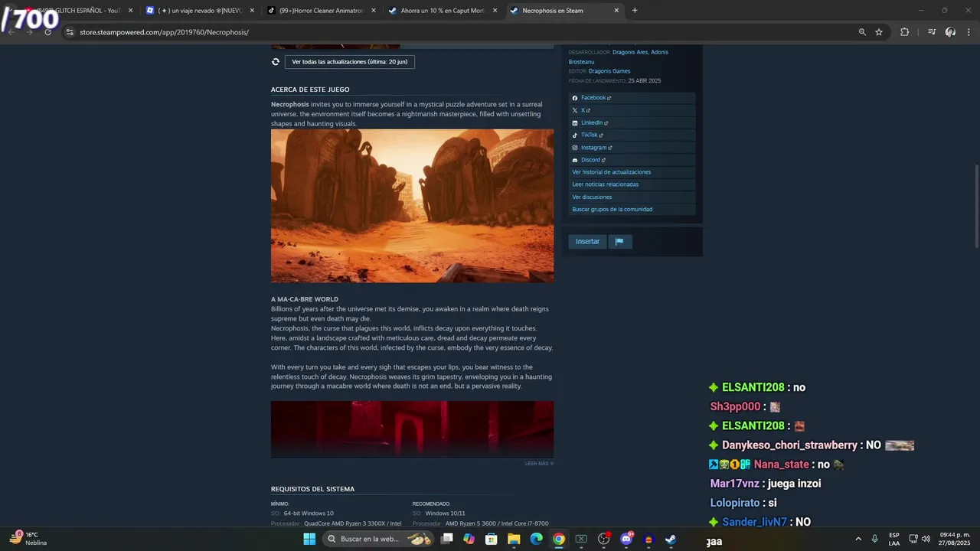Open network tray icon

pos(913,539)
